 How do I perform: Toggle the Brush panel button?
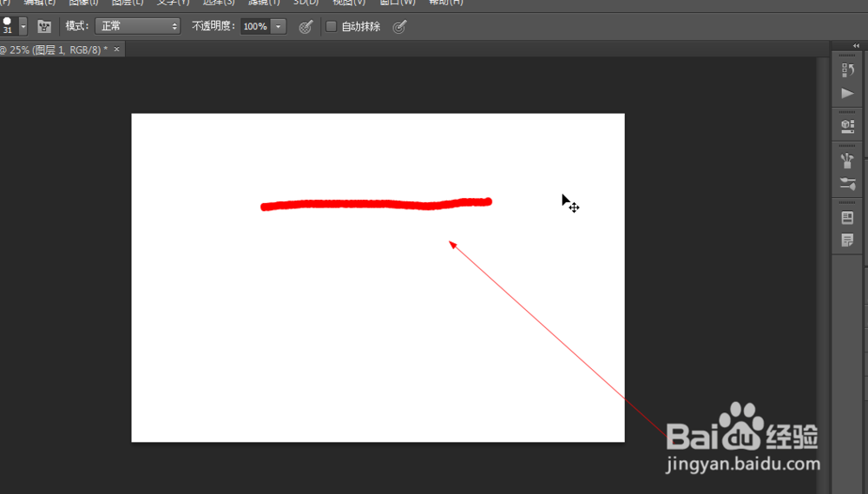(x=43, y=26)
